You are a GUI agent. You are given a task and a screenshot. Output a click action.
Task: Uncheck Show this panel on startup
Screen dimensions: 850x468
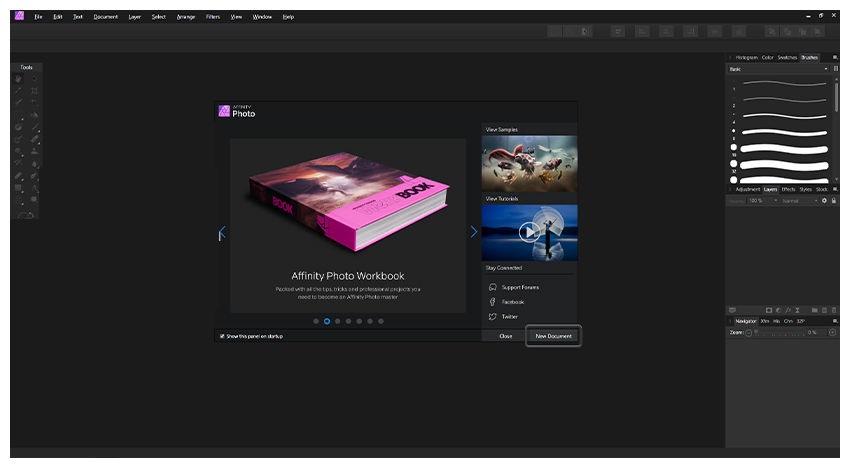pyautogui.click(x=222, y=336)
